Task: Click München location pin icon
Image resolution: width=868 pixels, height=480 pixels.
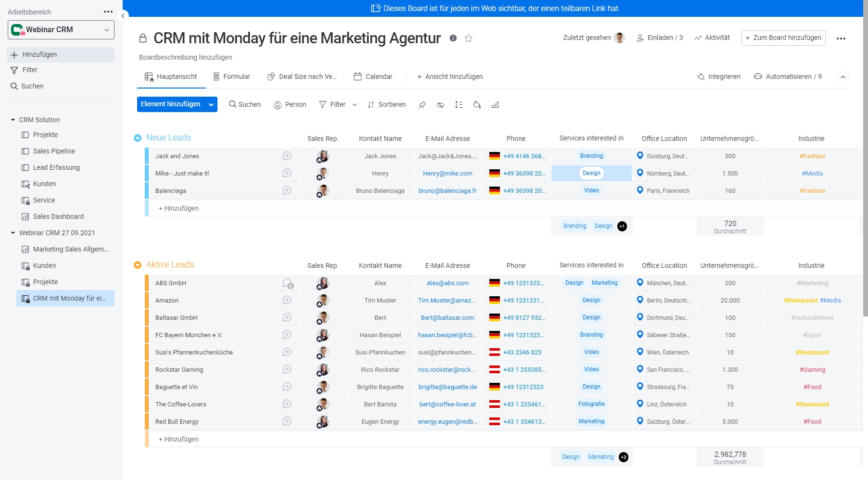Action: pyautogui.click(x=640, y=282)
